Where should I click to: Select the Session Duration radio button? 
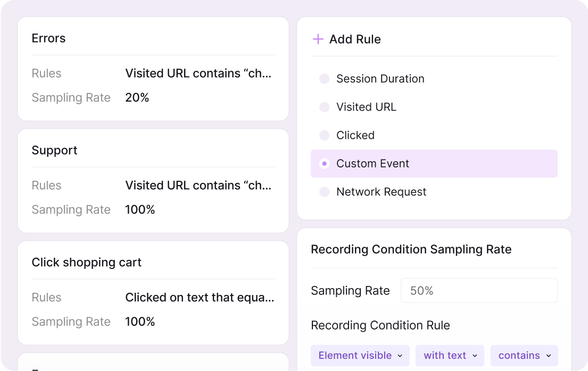click(324, 79)
